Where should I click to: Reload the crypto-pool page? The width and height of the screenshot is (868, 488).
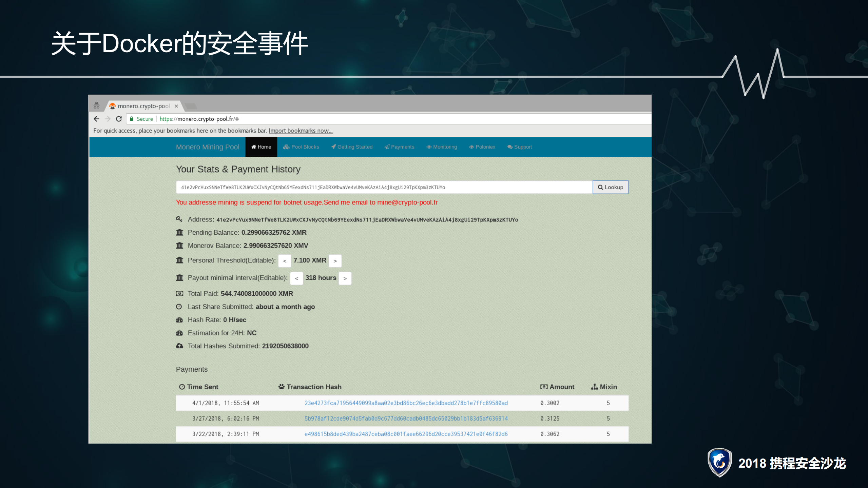[119, 119]
